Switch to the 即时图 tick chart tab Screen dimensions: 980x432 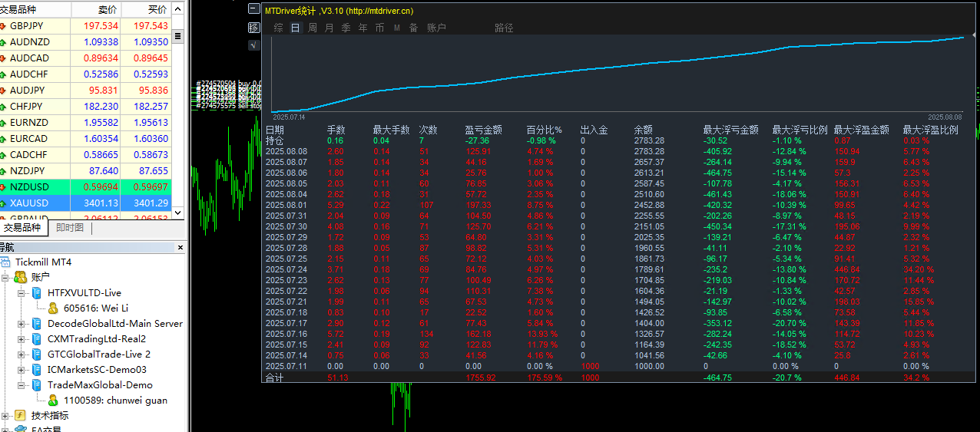click(70, 228)
